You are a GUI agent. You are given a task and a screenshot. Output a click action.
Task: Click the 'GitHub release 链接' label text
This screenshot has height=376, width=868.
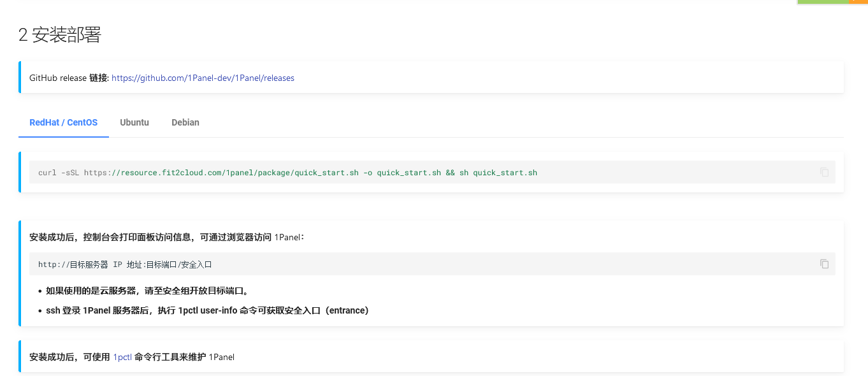tap(69, 78)
